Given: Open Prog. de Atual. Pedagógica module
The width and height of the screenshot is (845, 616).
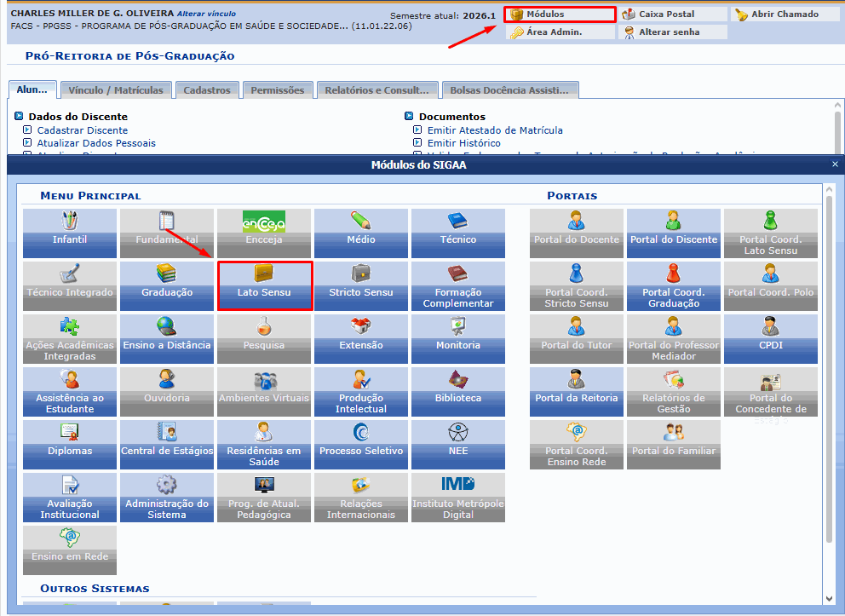Looking at the screenshot, I should click(x=263, y=498).
